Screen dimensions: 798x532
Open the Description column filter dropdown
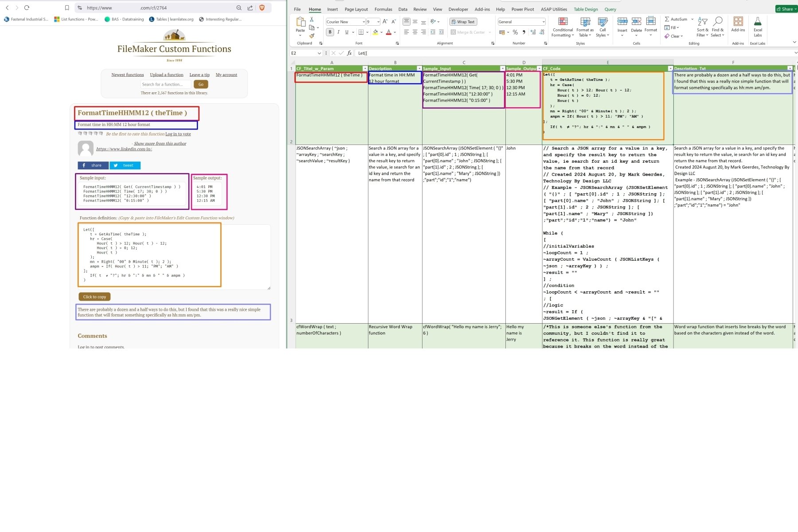(x=419, y=69)
